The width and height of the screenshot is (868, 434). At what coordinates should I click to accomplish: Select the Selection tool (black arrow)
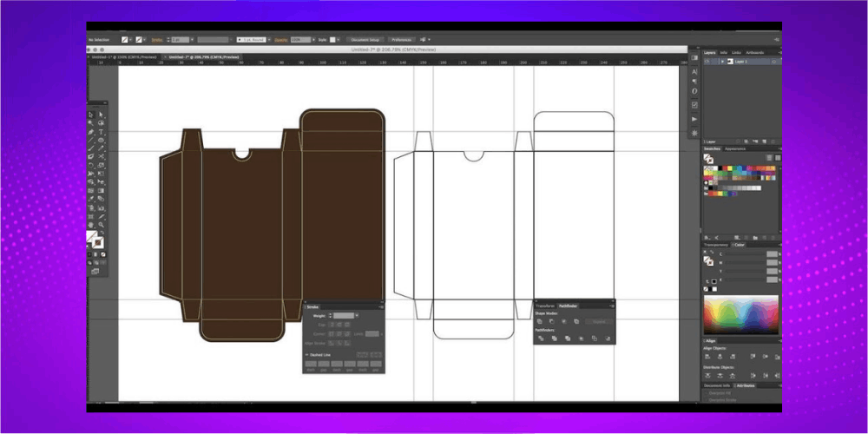[x=91, y=115]
